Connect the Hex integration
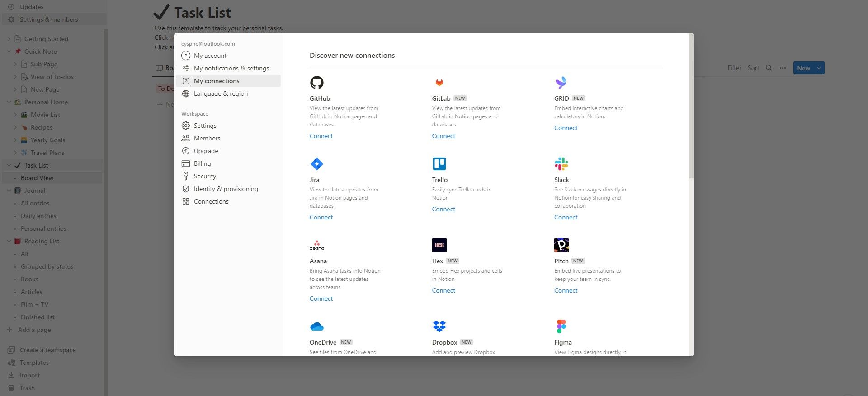868x396 pixels. tap(443, 290)
